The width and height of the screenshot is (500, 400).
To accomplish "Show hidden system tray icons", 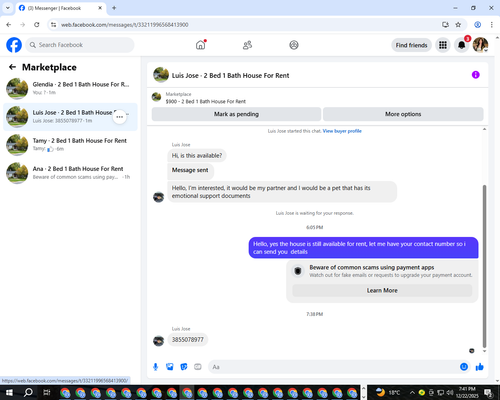I will pos(412,392).
